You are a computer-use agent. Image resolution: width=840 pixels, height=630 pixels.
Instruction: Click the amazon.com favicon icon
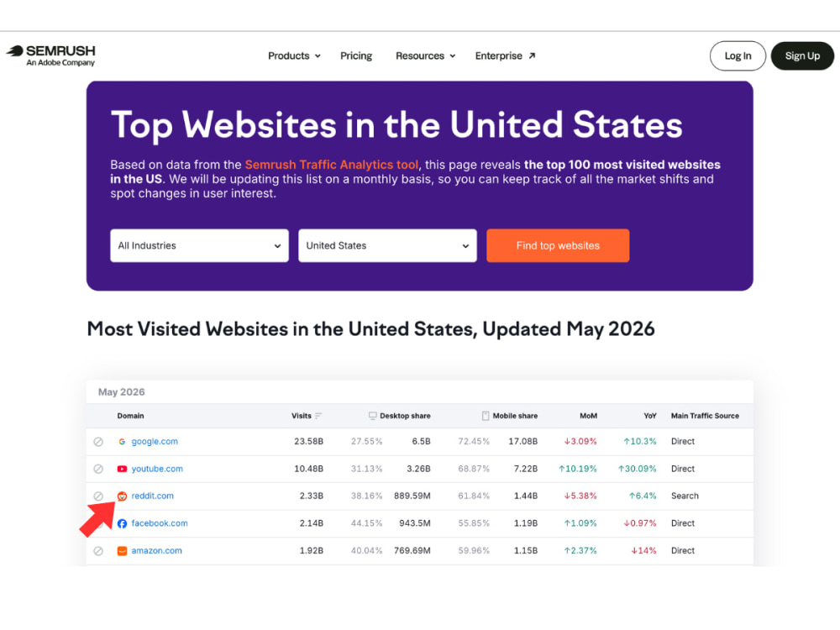pyautogui.click(x=122, y=551)
